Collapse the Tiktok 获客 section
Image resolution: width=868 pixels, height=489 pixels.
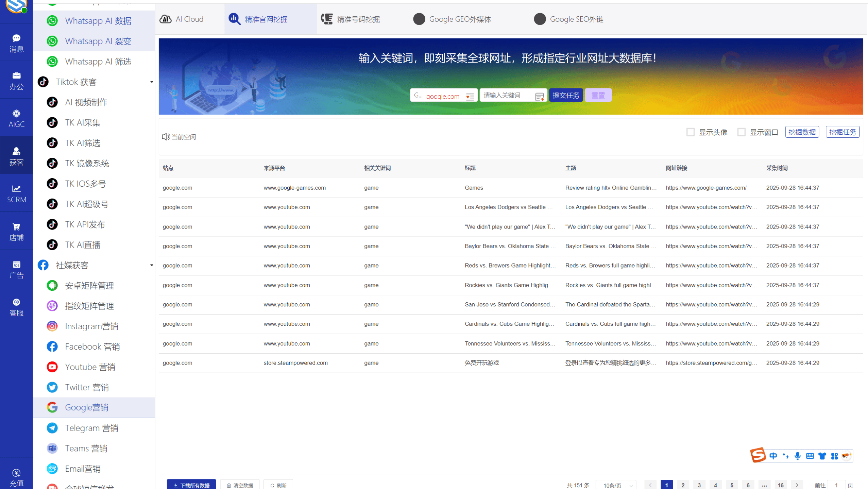click(152, 82)
